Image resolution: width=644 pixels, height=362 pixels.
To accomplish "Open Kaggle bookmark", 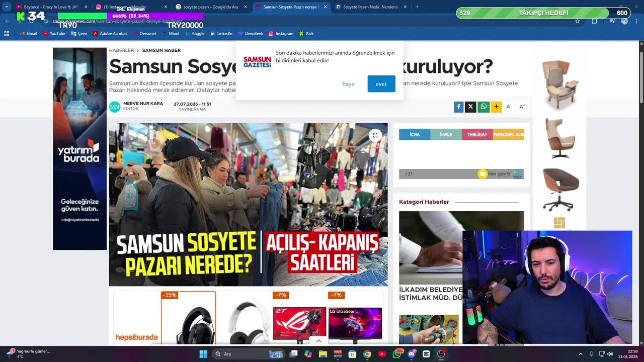I will click(x=195, y=34).
